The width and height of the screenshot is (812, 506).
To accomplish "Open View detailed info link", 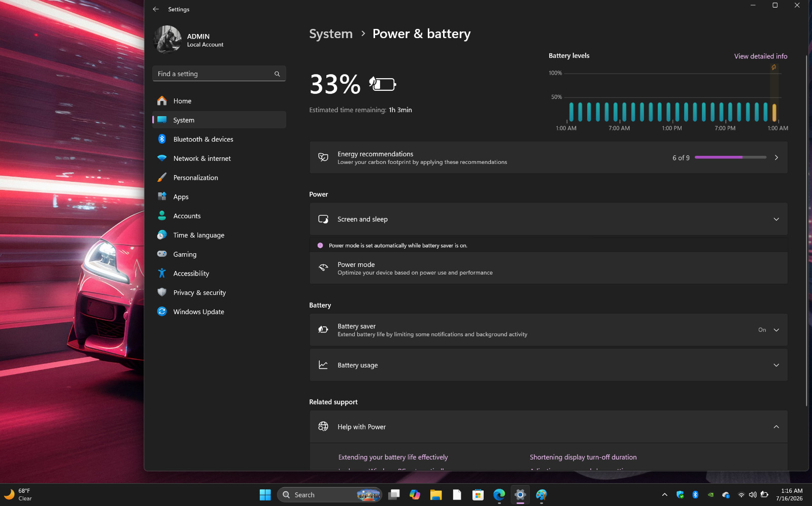I will click(x=761, y=56).
